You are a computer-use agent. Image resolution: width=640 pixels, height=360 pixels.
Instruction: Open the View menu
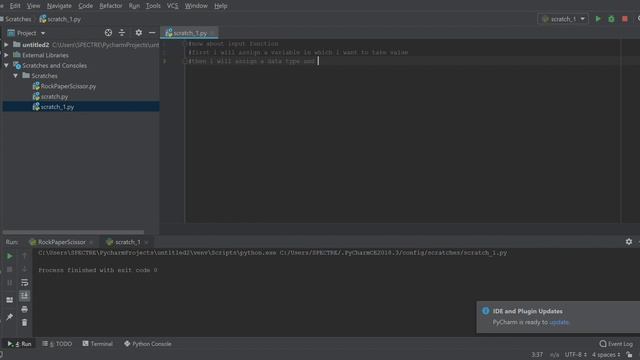[x=33, y=6]
